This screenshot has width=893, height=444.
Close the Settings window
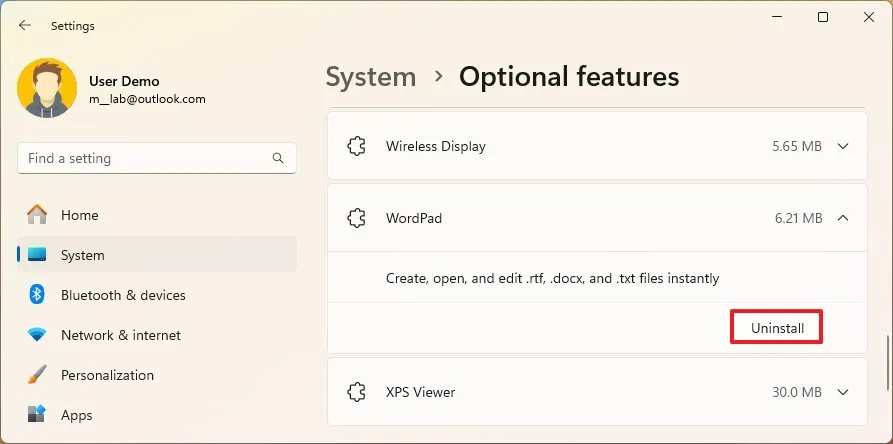(869, 17)
